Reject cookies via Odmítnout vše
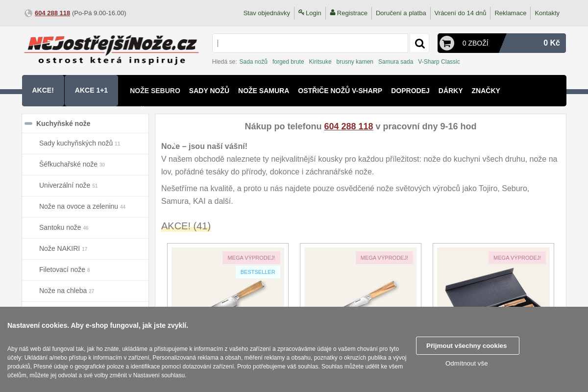The image size is (588, 392). [x=466, y=363]
